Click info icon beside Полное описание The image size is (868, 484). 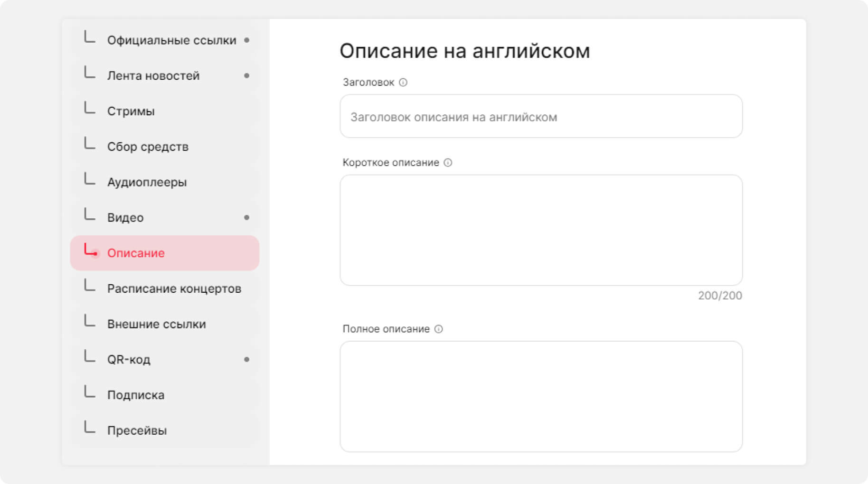(x=439, y=329)
